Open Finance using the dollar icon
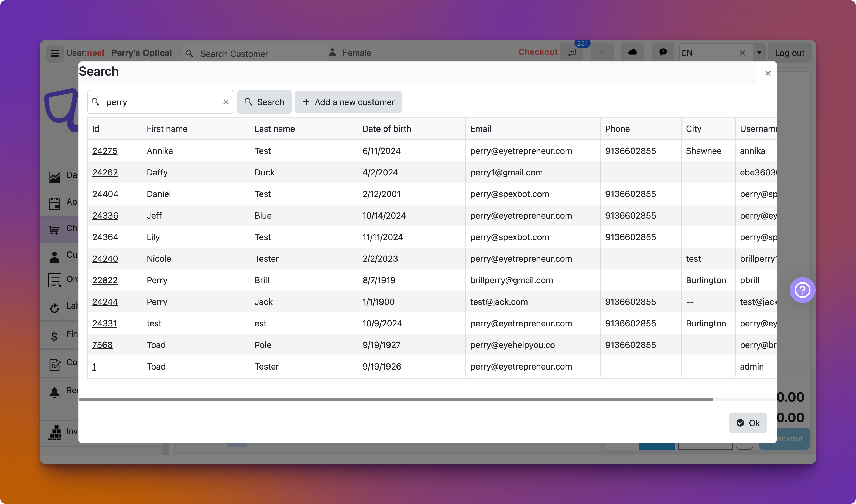 pos(54,336)
